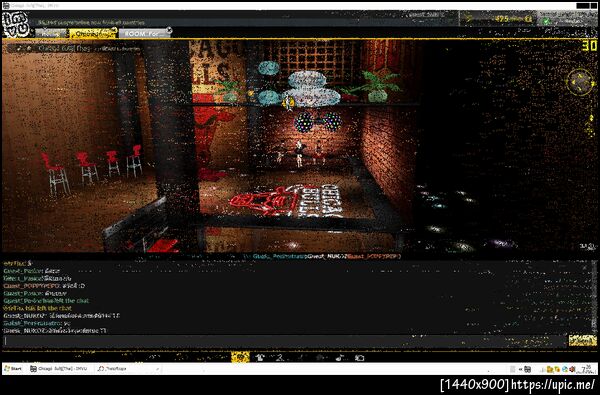Click the green checkmark icon at top right

pyautogui.click(x=546, y=21)
